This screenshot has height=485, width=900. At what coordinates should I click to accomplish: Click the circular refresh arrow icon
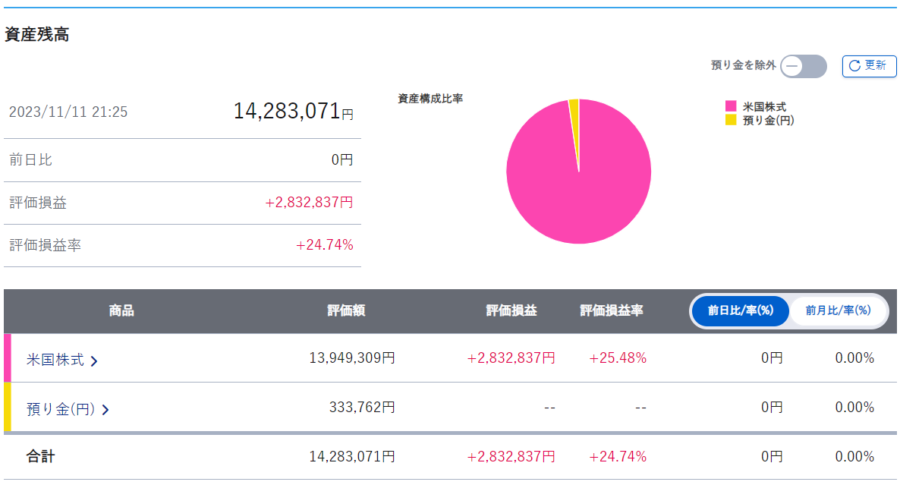[x=855, y=66]
